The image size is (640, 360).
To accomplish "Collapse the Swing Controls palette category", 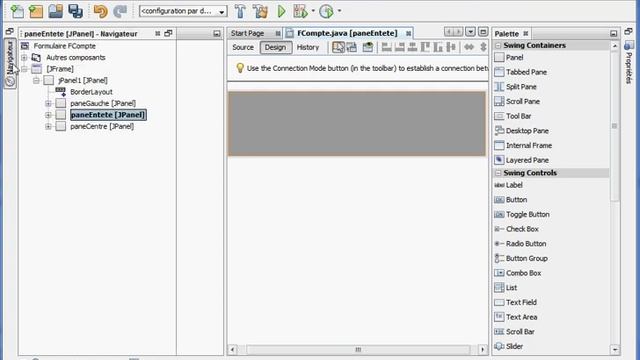I will pyautogui.click(x=498, y=173).
